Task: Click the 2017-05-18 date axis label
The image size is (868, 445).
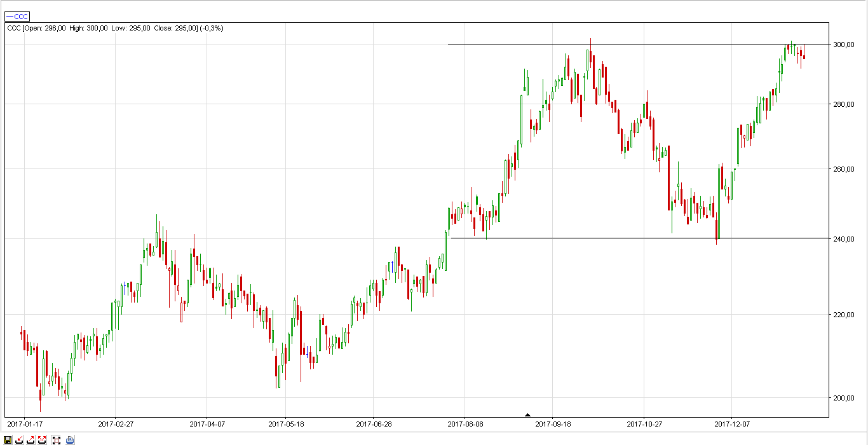Action: pyautogui.click(x=286, y=423)
